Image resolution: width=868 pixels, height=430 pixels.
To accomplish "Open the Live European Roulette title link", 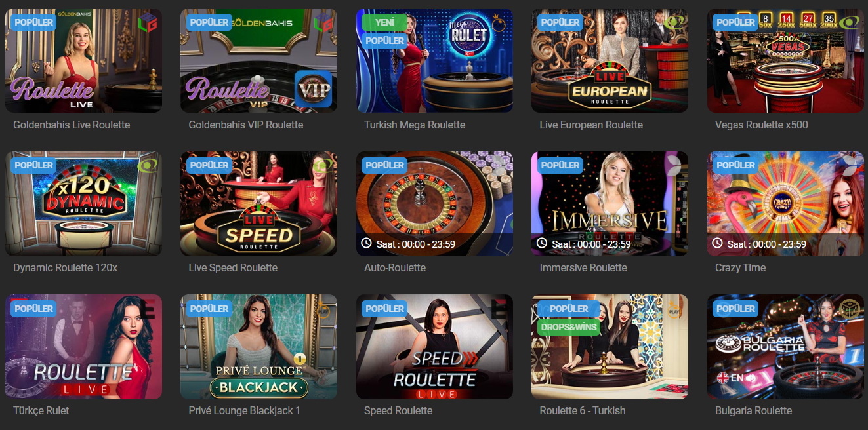I will pyautogui.click(x=591, y=125).
